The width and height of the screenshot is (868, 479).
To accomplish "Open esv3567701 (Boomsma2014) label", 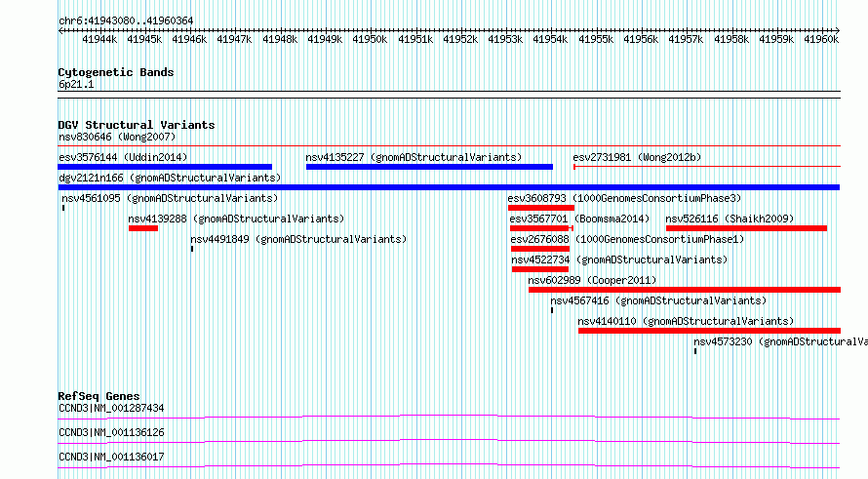I will tap(579, 219).
